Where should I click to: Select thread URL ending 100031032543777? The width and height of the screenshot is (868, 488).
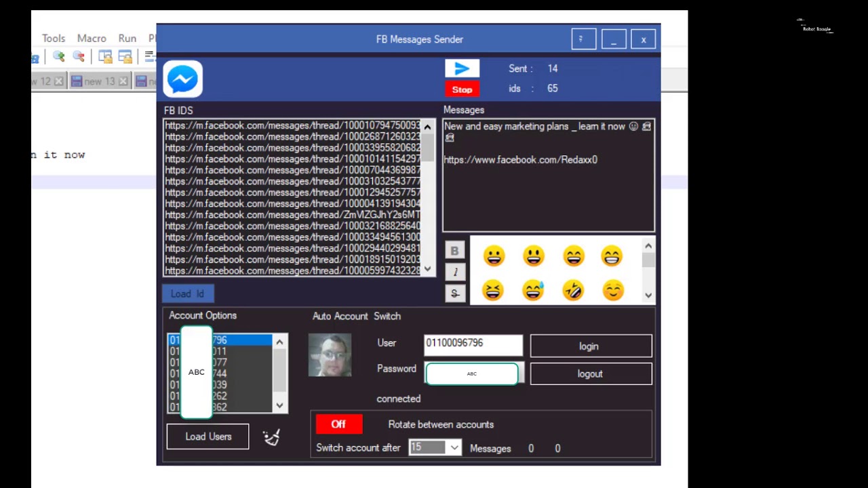tap(292, 181)
